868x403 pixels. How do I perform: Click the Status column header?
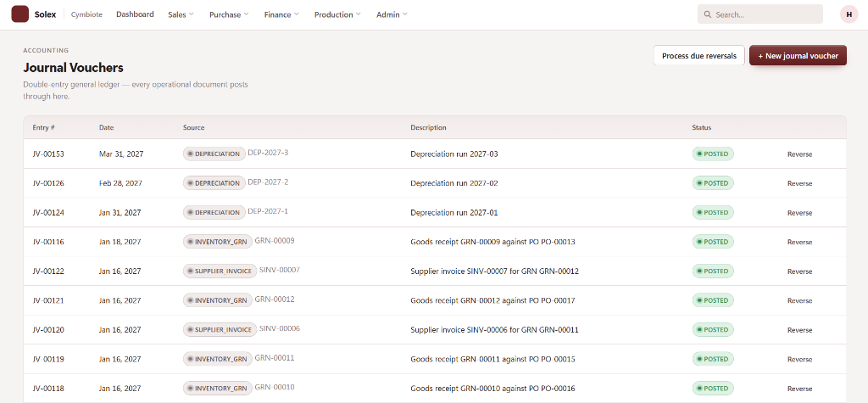coord(701,127)
